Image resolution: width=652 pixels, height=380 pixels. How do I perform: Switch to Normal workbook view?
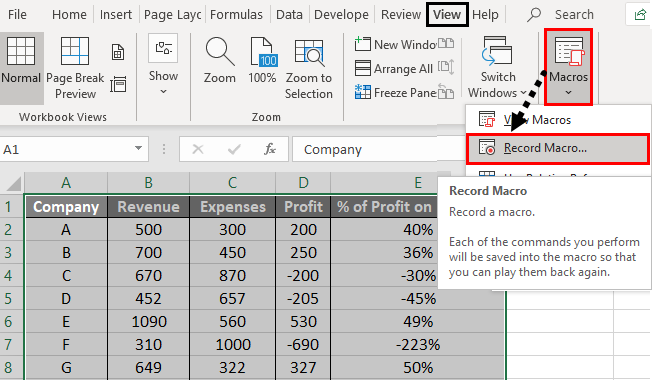point(21,69)
